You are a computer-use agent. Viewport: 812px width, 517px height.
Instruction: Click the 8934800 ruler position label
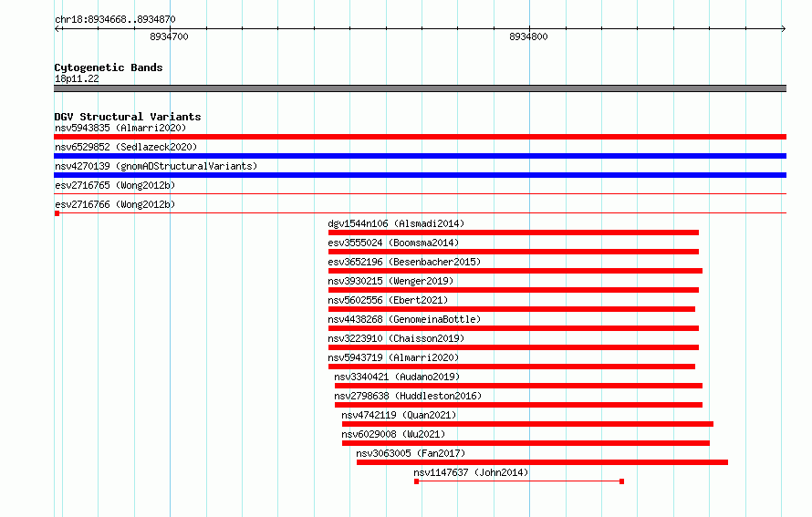[528, 36]
